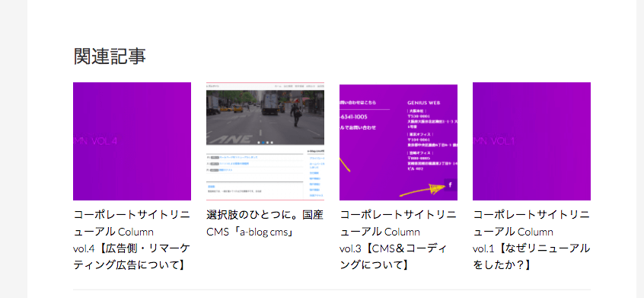
Task: Open article vol.4【広告側・リマーケティング広告について】
Action: click(132, 240)
